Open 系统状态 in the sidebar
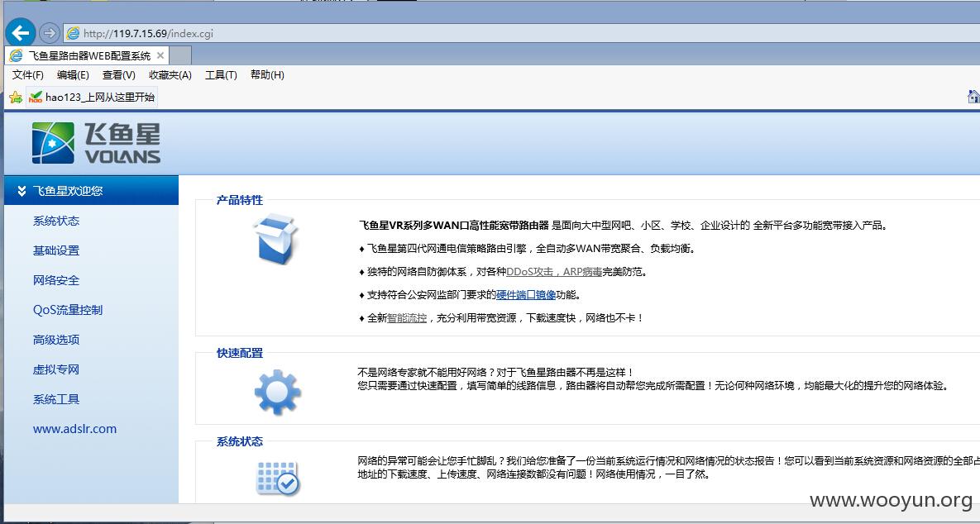Image resolution: width=980 pixels, height=524 pixels. tap(56, 222)
